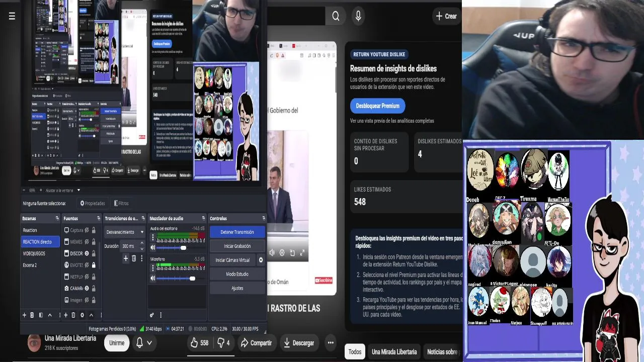
Task: Delete the selected scene transition
Action: [x=134, y=258]
